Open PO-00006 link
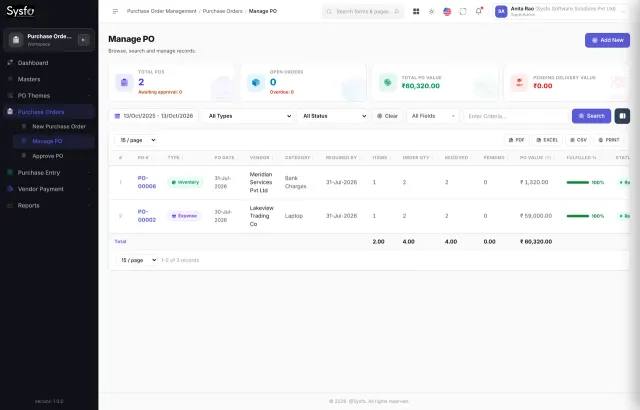The width and height of the screenshot is (640, 410). [147, 182]
